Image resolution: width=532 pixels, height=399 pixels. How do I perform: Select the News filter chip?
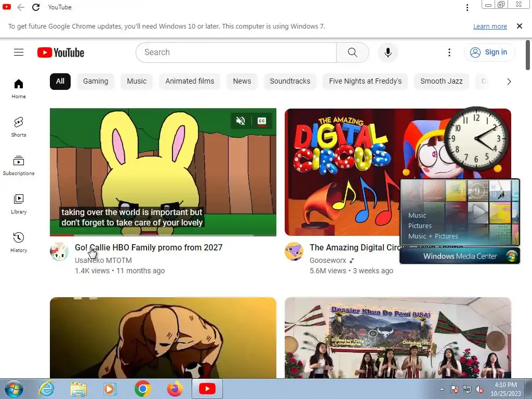242,82
